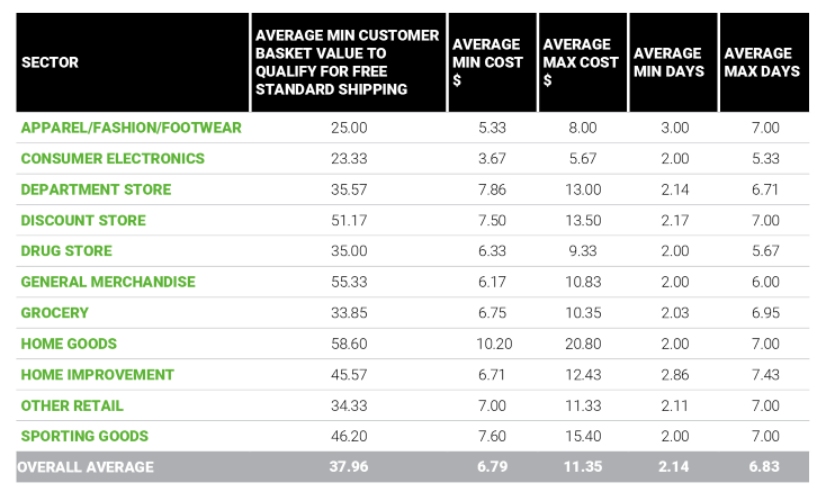Click the DISCOUNT STORE sector label
Screen dimensions: 825x501
83,220
